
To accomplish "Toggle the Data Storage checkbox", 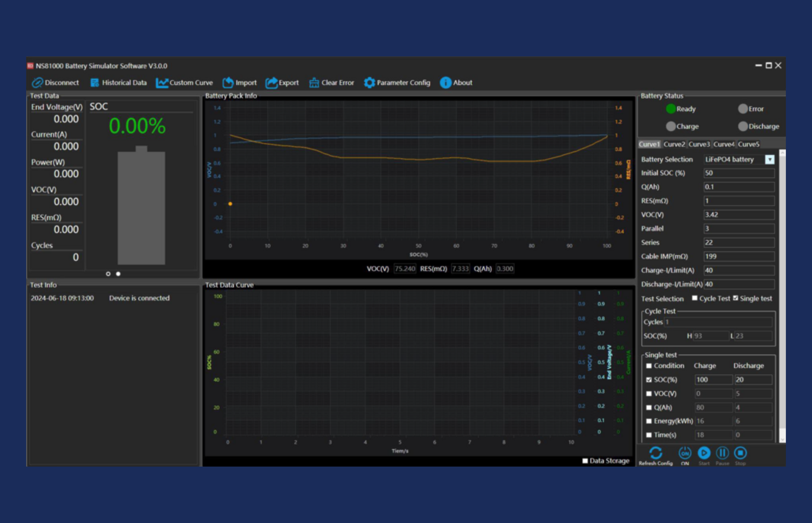I will (585, 461).
